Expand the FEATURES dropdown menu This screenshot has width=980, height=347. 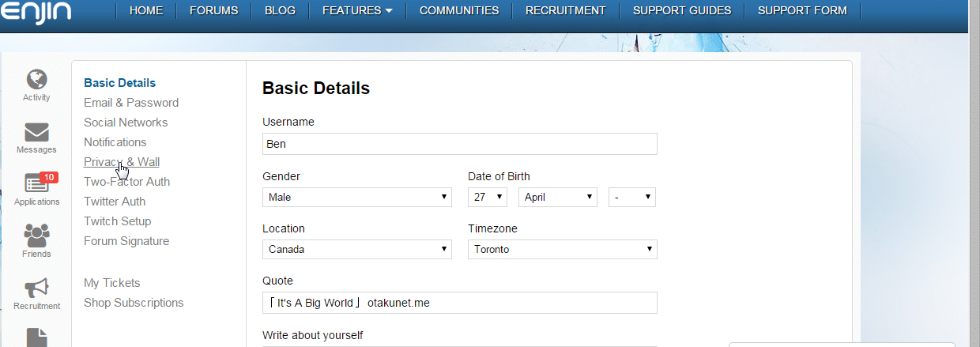click(x=357, y=10)
